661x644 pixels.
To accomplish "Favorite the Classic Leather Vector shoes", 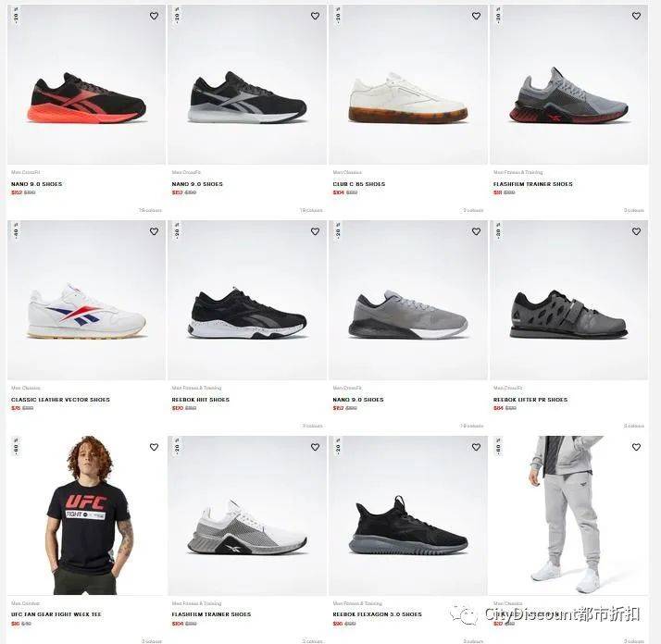I will point(155,231).
